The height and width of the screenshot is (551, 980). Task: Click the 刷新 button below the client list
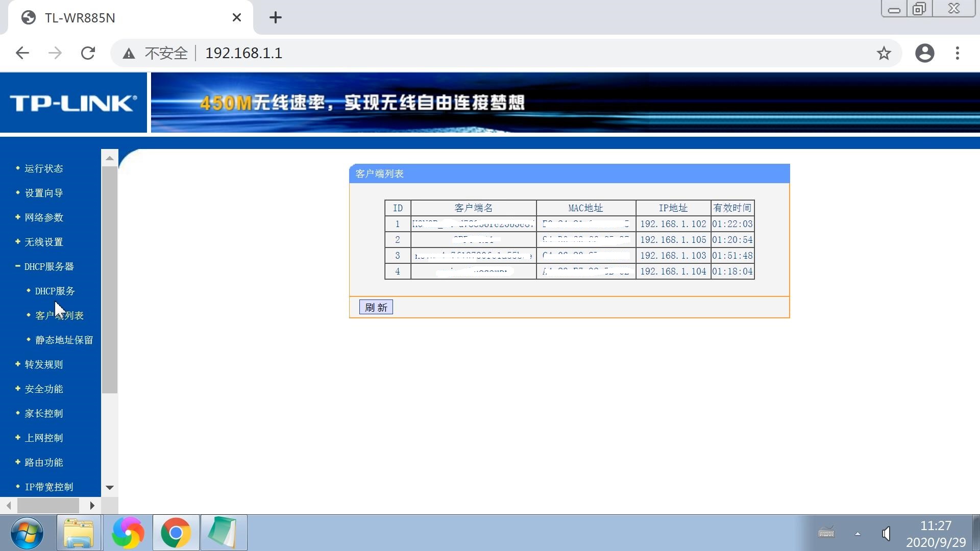tap(376, 307)
